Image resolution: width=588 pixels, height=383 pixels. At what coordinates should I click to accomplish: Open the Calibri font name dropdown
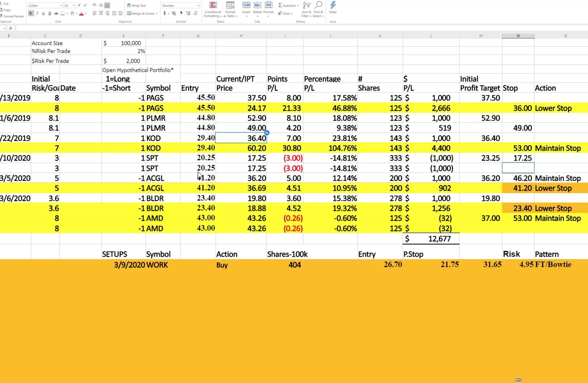click(61, 5)
